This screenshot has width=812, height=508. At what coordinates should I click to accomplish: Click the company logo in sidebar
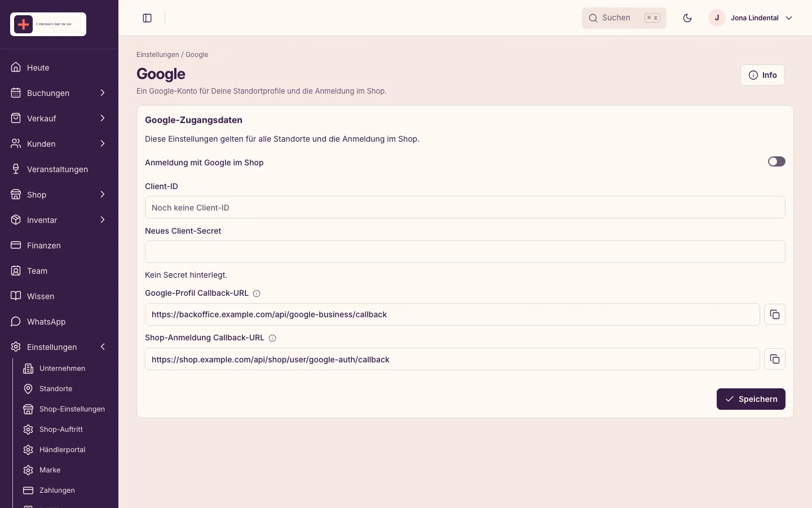coord(48,24)
